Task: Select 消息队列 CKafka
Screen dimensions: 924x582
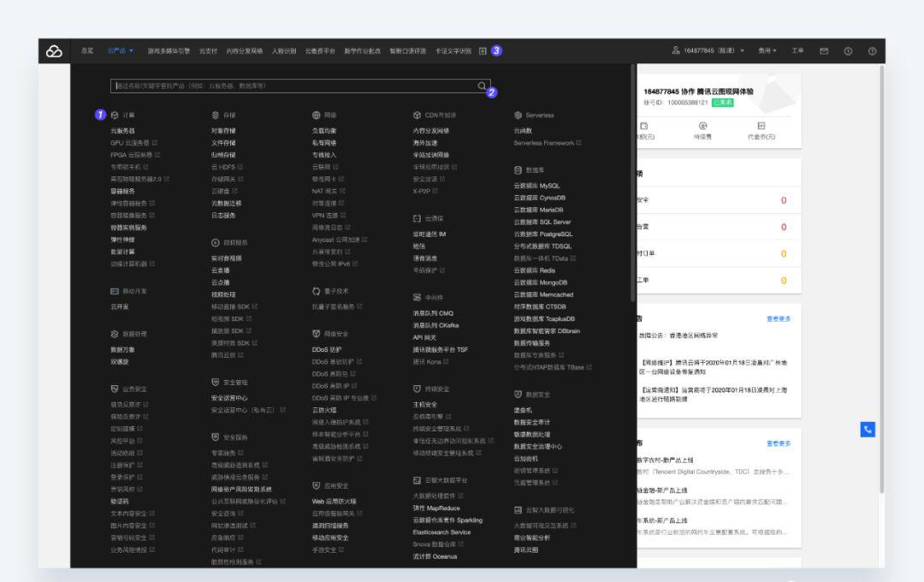Action: point(436,325)
